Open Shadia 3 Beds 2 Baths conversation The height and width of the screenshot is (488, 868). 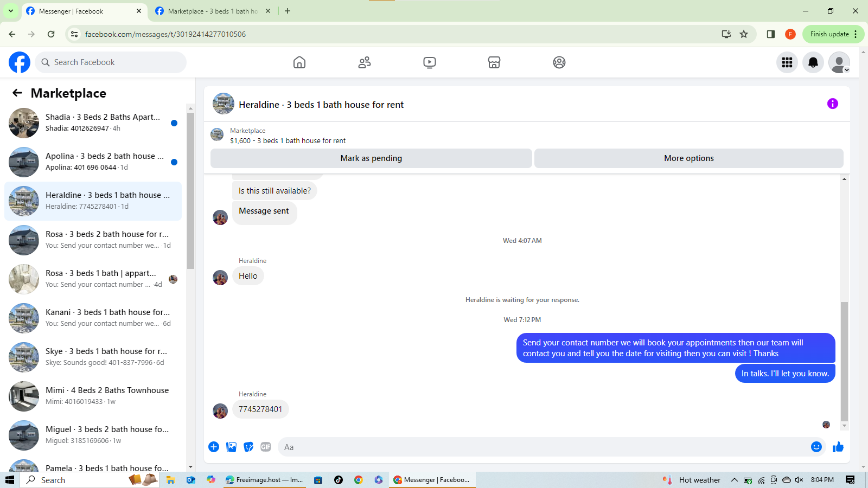point(93,123)
